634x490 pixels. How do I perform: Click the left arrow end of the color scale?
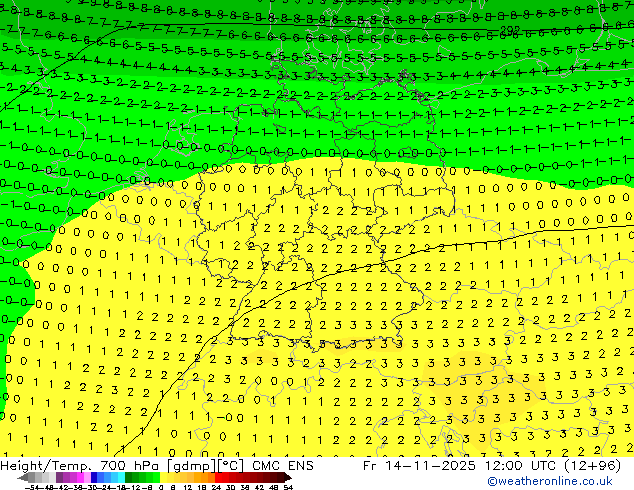[22, 478]
